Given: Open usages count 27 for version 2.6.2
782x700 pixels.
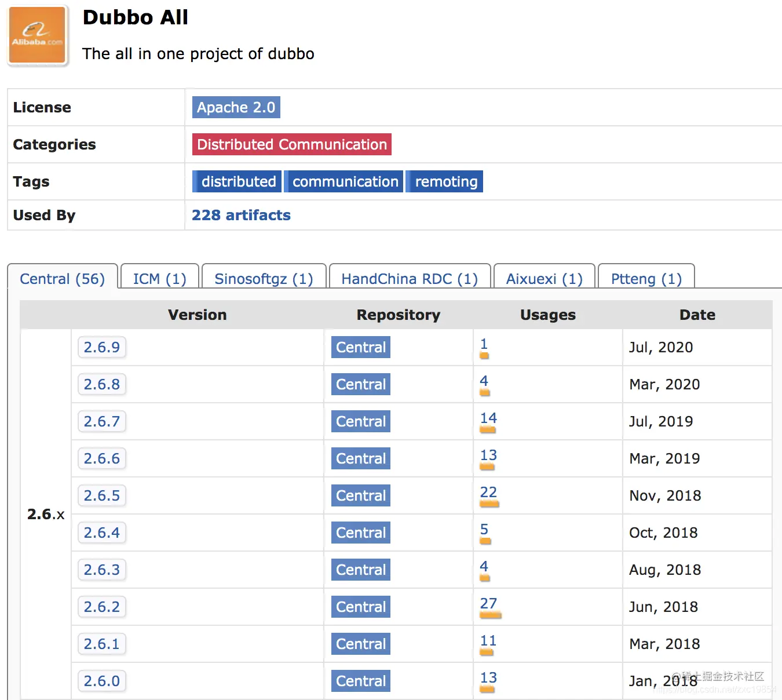Looking at the screenshot, I should (x=489, y=604).
